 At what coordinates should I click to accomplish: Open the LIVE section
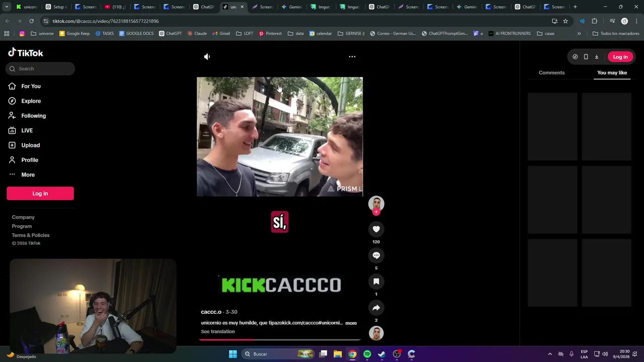tap(27, 131)
